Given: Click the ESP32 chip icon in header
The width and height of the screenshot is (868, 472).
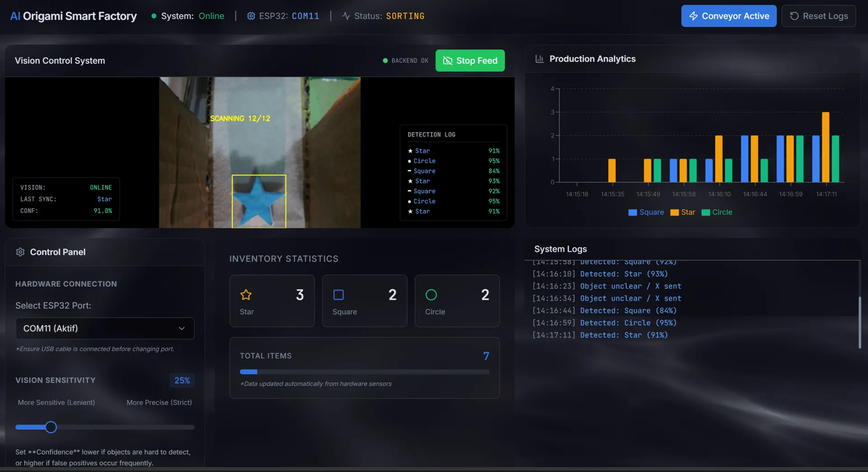Looking at the screenshot, I should [251, 16].
